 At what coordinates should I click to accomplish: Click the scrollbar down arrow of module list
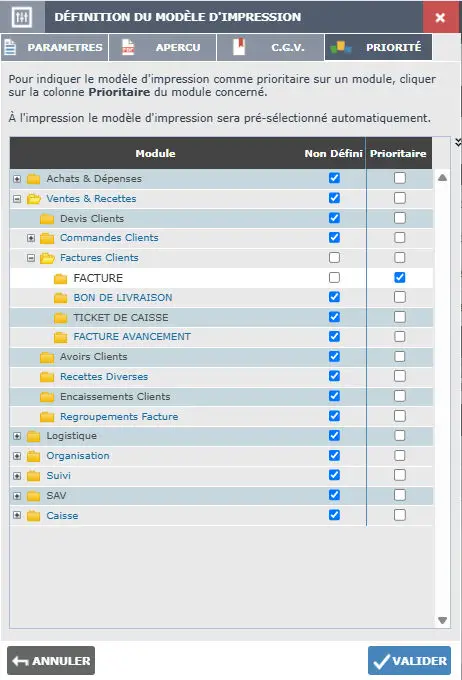(442, 621)
